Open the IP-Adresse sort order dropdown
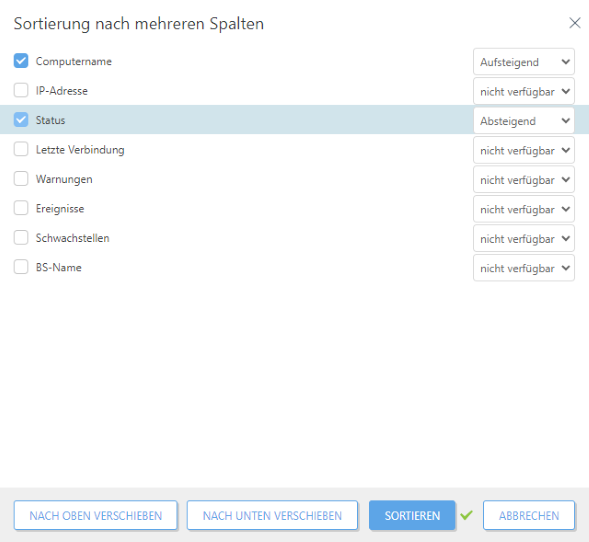The height and width of the screenshot is (542, 589). coord(524,91)
